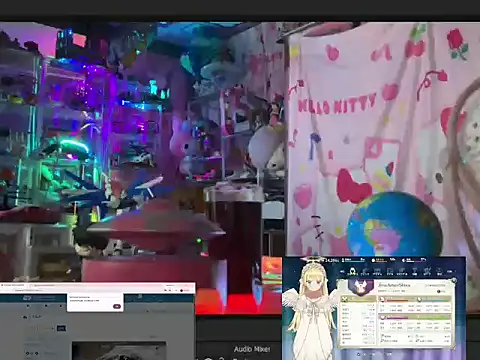Confirm the browser alert with the maroon button
This screenshot has width=480, height=360.
[x=117, y=306]
